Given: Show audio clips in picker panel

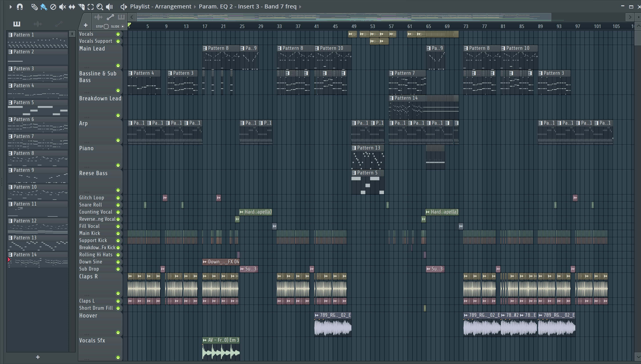Looking at the screenshot, I should click(37, 24).
